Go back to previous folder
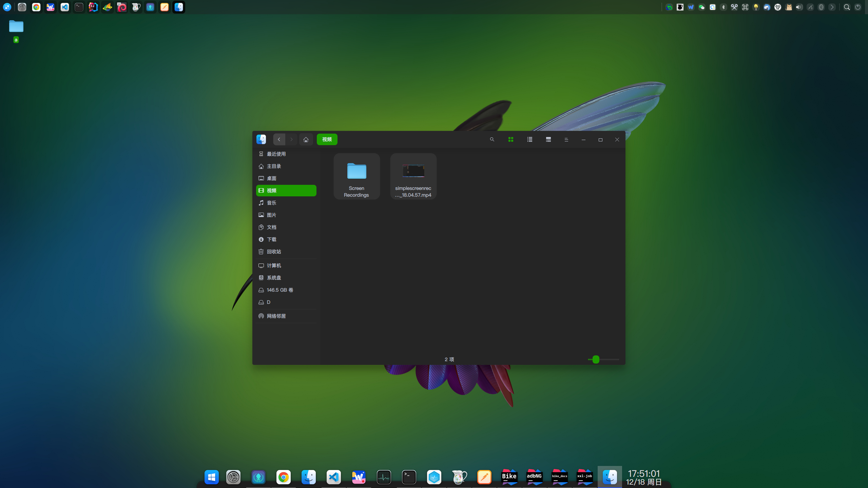Image resolution: width=868 pixels, height=488 pixels. coord(279,139)
